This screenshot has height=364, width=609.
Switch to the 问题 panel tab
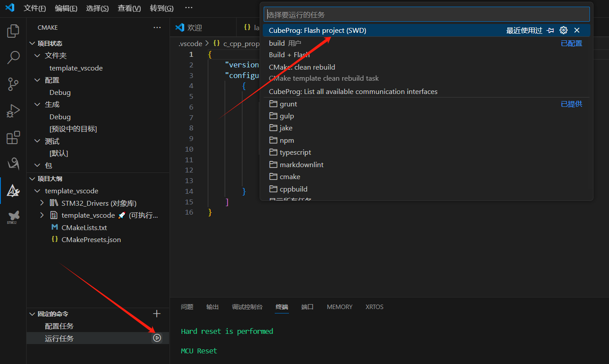coord(187,307)
